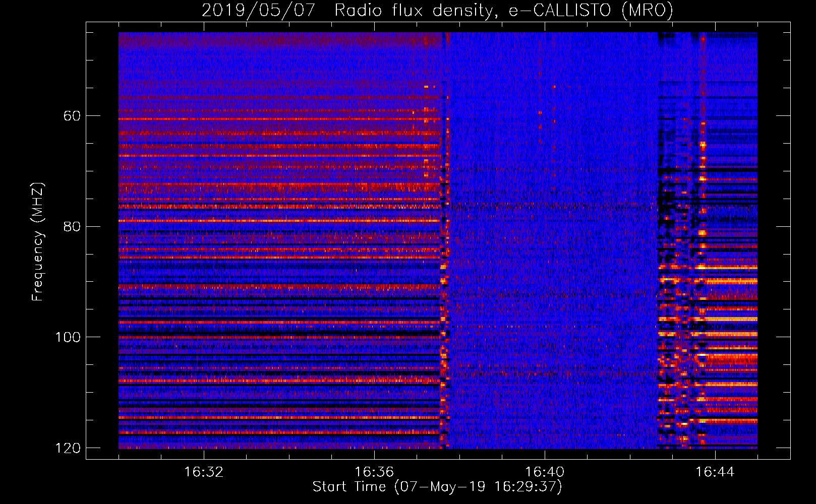Click the 16:40 time tick label
The height and width of the screenshot is (504, 816).
545,472
